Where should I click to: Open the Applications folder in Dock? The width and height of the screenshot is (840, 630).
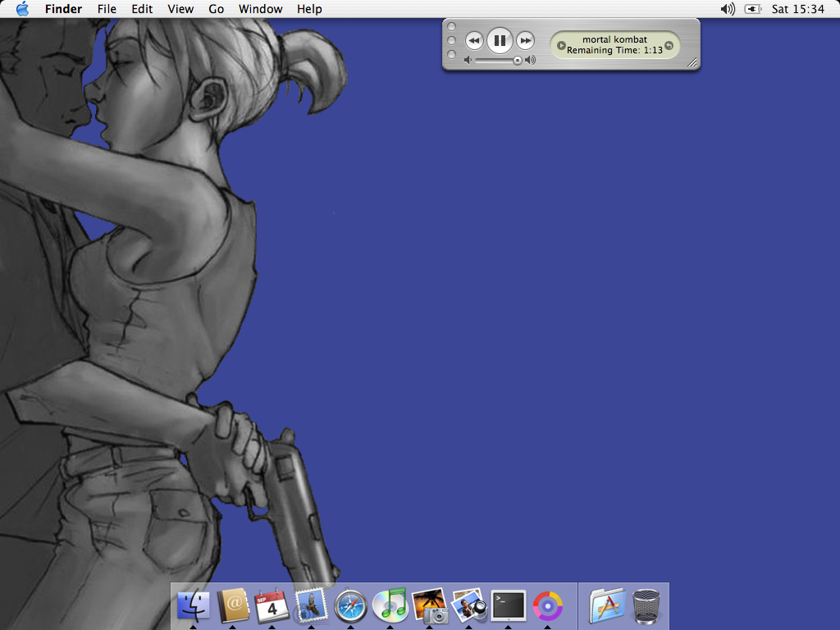tap(607, 605)
